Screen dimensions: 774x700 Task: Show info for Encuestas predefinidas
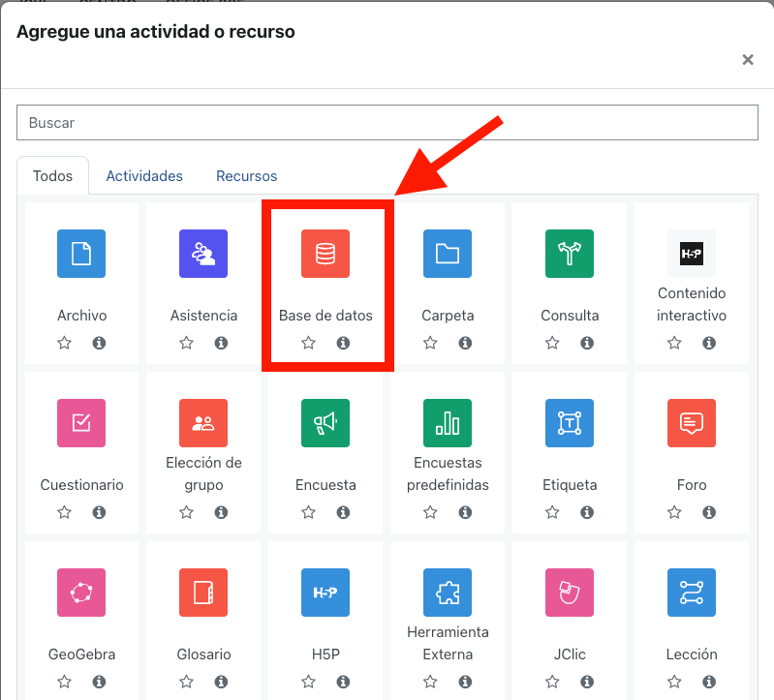pyautogui.click(x=465, y=512)
